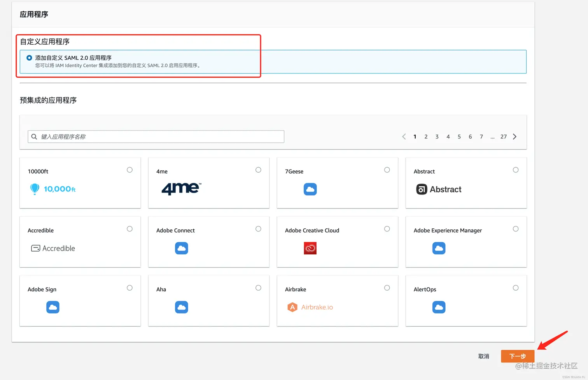
Task: Click the 4me logo
Action: 181,189
